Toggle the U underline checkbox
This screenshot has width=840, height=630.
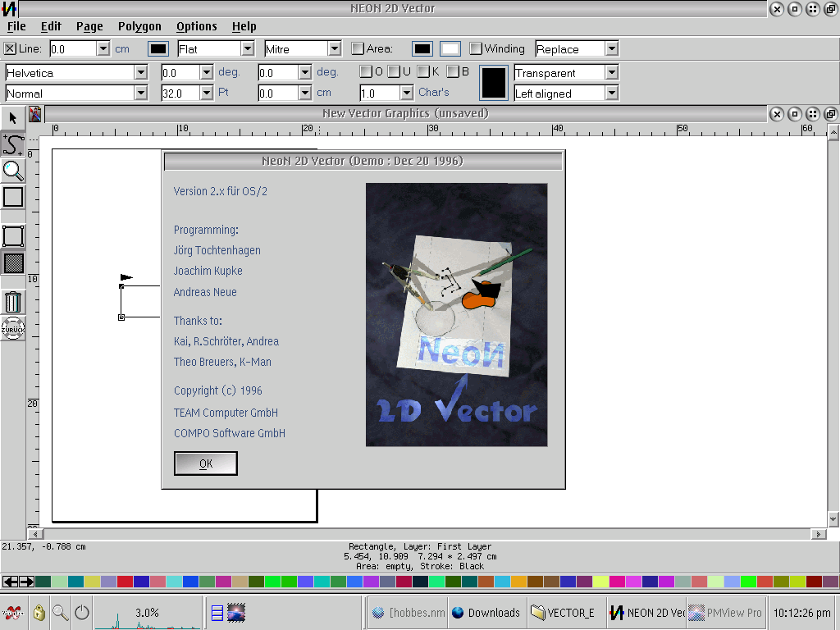pos(394,72)
